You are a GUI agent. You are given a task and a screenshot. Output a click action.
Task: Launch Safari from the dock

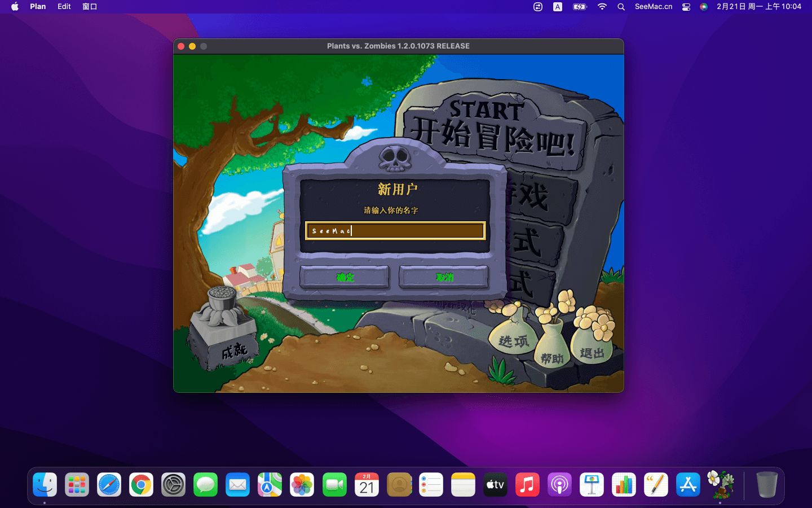coord(109,485)
